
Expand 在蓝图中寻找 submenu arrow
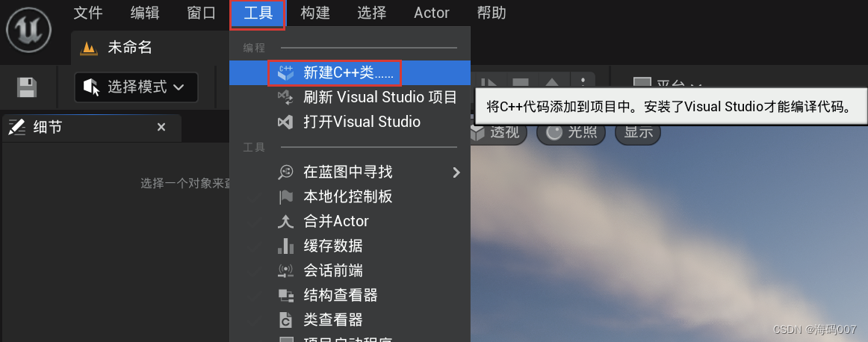[456, 172]
